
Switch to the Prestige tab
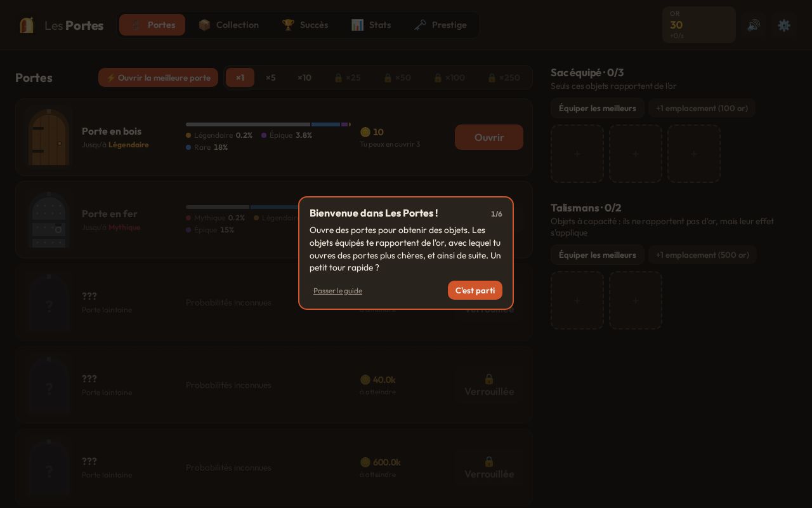(440, 25)
